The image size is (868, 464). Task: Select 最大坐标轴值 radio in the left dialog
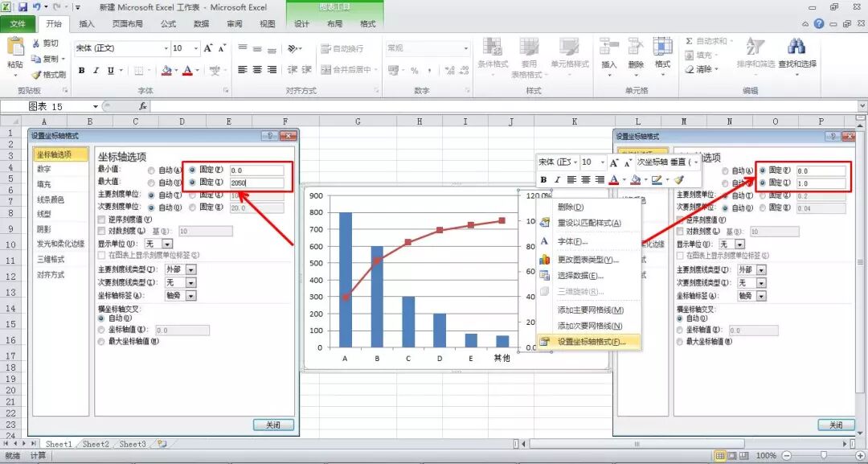100,342
